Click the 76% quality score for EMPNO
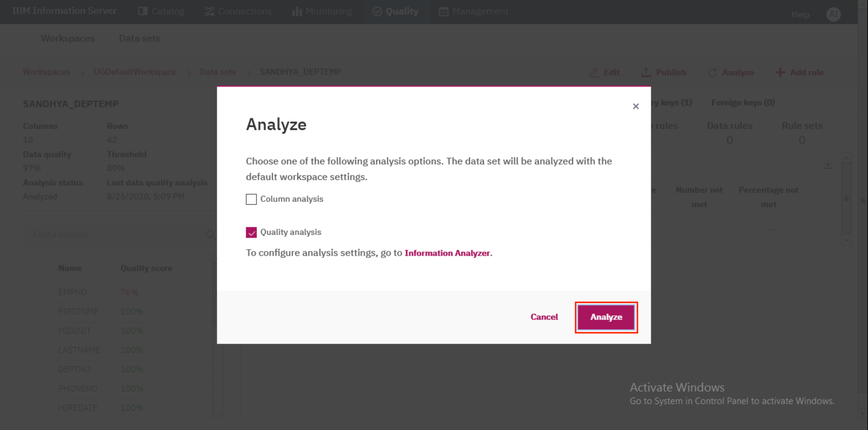 [129, 292]
